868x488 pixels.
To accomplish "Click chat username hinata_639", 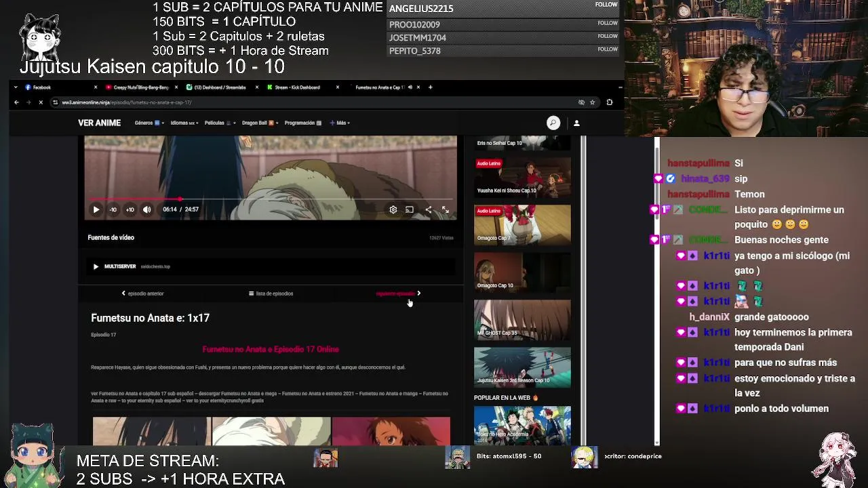I will [705, 179].
